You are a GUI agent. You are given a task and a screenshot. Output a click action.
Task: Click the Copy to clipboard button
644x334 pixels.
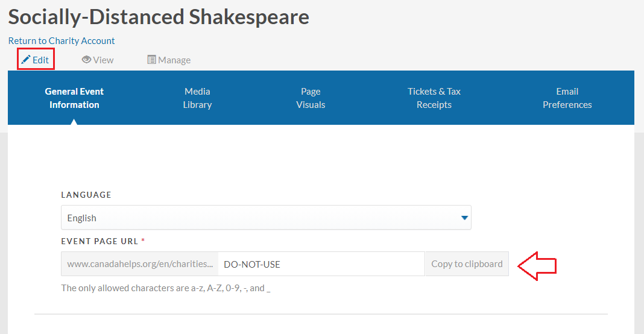tap(467, 263)
